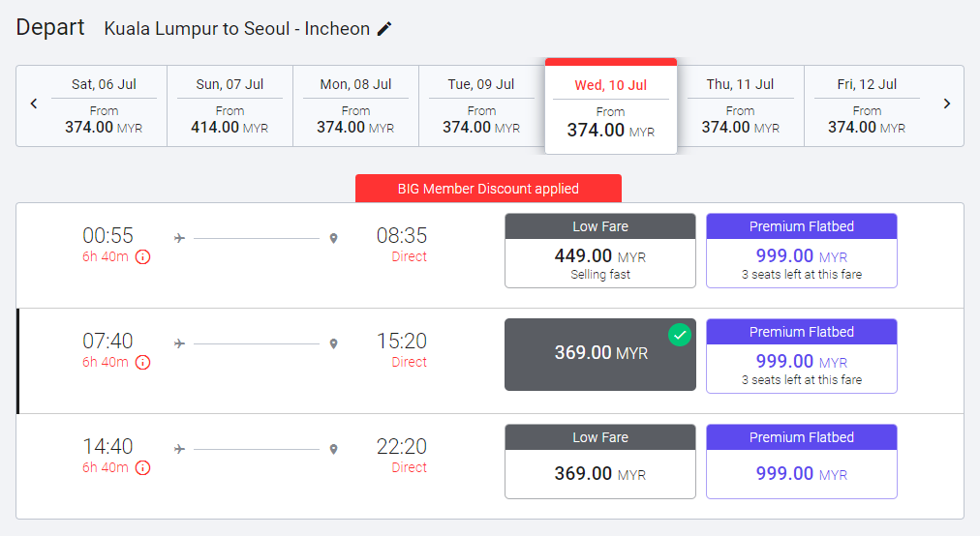The width and height of the screenshot is (980, 536).
Task: Choose Premium Flatbed for 00:55 flight
Action: point(802,251)
